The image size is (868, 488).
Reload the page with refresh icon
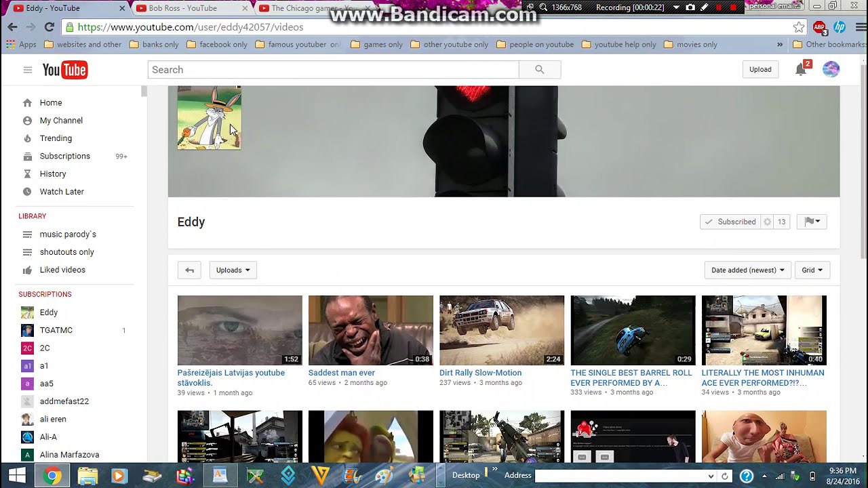pyautogui.click(x=49, y=27)
